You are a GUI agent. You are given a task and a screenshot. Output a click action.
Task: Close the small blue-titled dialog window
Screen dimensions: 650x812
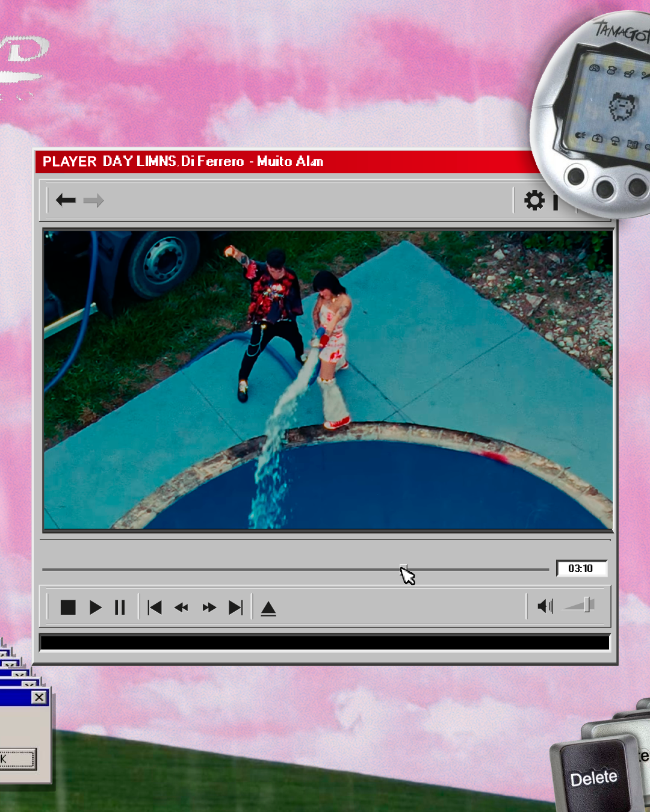tap(39, 697)
